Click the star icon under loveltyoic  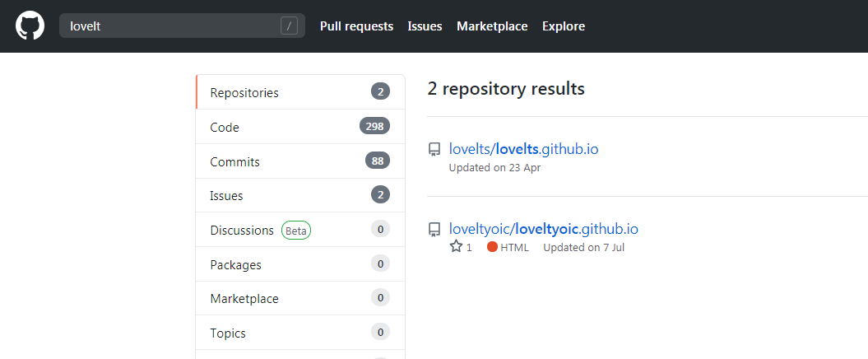(456, 247)
